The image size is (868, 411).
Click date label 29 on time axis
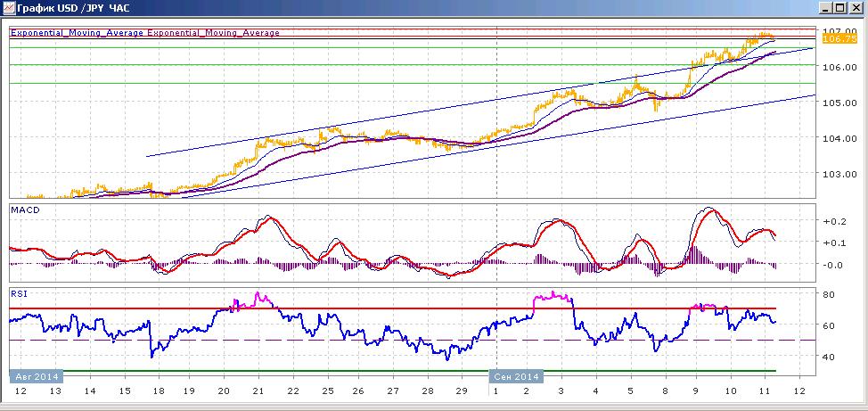[x=462, y=391]
